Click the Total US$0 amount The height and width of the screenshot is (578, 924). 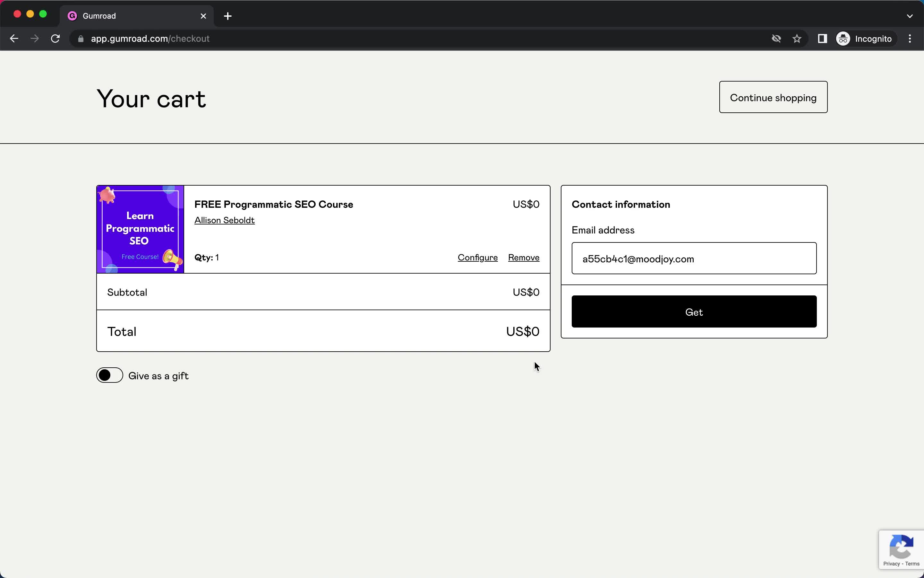[x=523, y=331]
